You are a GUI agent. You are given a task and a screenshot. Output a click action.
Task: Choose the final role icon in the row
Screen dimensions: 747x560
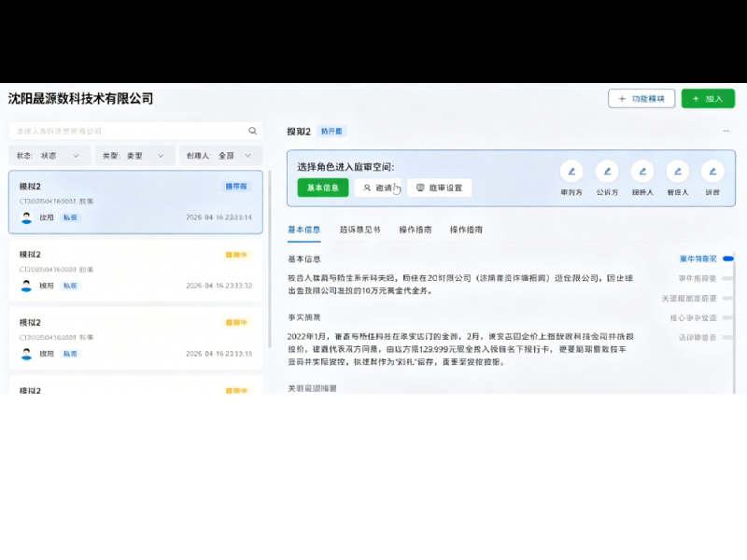(x=712, y=172)
